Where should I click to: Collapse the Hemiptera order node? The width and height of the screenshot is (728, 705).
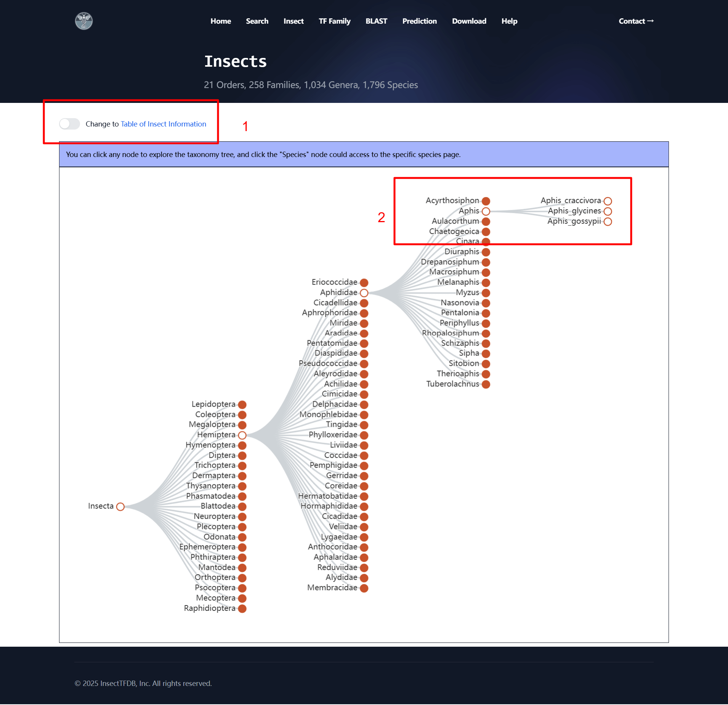coord(242,435)
